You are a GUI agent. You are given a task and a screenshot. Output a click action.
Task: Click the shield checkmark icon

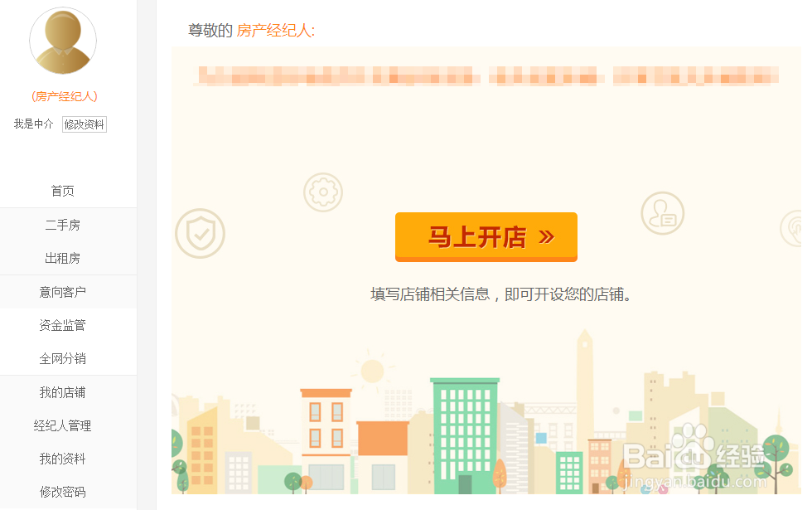[x=200, y=234]
